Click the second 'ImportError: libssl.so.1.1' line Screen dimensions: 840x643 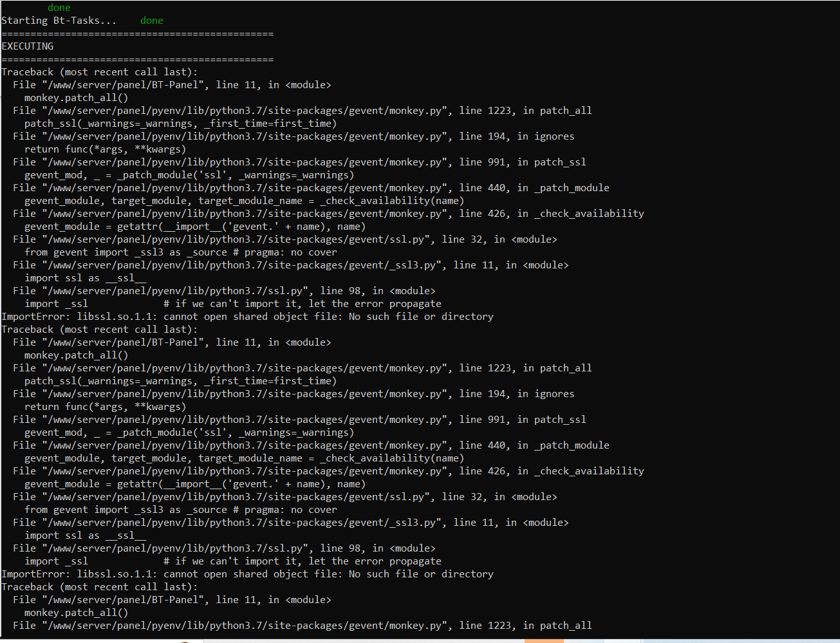tap(248, 574)
